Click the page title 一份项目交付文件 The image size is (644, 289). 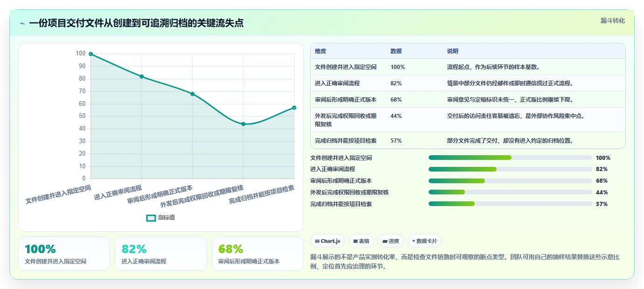[x=136, y=23]
